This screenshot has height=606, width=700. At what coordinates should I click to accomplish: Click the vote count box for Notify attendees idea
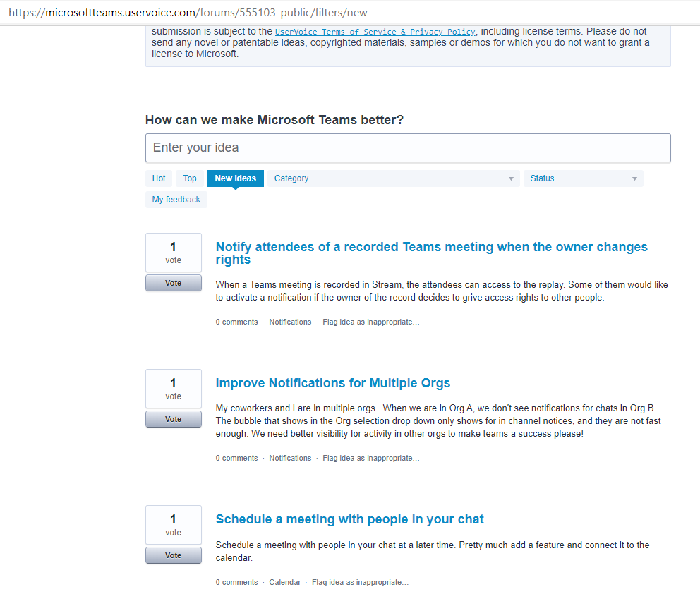click(x=173, y=253)
